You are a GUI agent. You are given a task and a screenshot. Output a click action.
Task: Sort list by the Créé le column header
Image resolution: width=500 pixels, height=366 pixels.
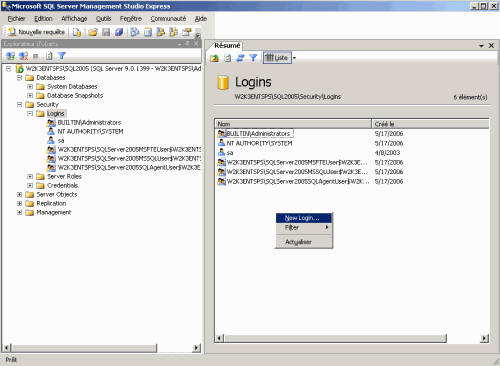(430, 124)
